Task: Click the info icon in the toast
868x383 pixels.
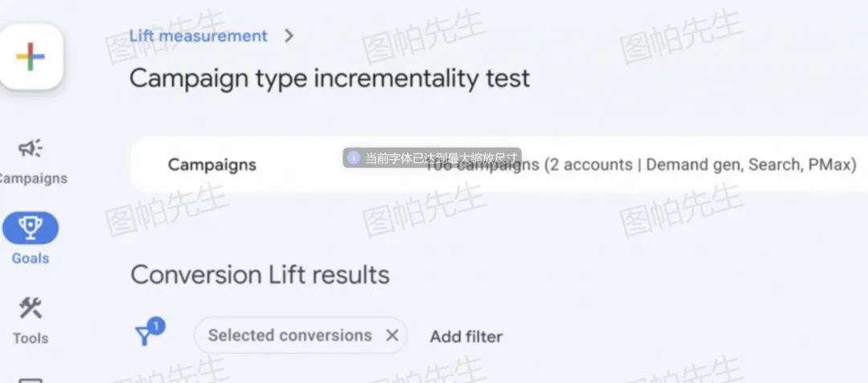Action: click(x=353, y=157)
